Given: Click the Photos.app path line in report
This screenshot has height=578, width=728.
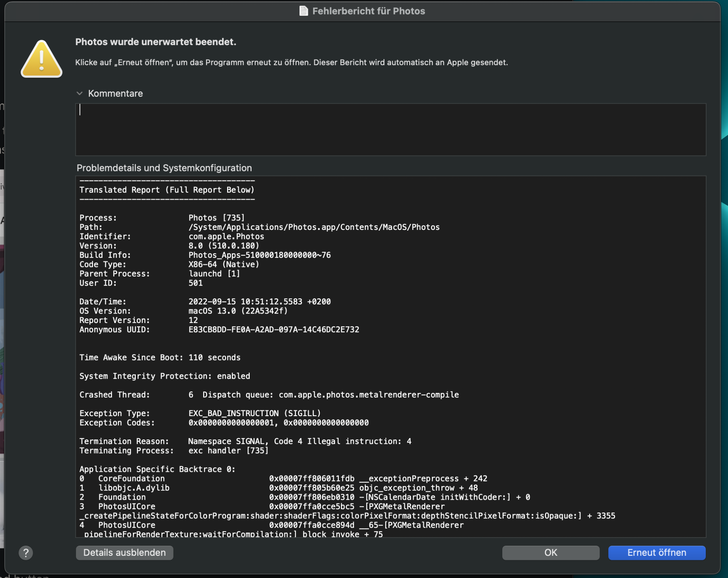Looking at the screenshot, I should [314, 227].
